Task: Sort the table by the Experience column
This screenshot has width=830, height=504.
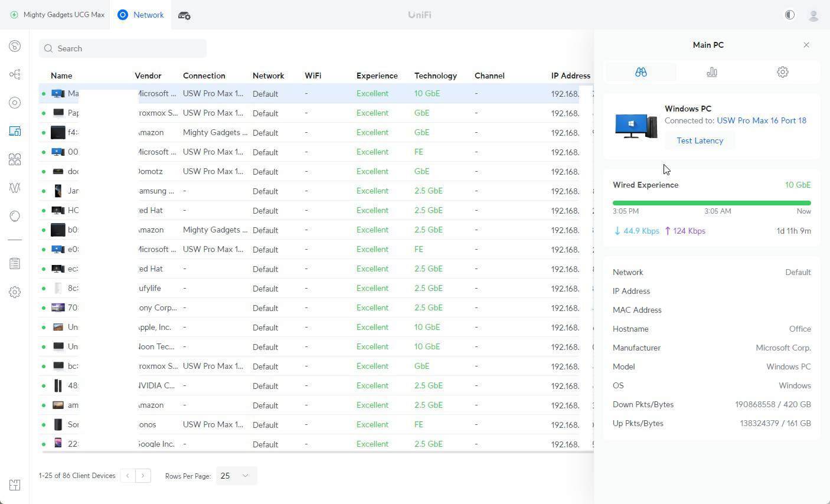Action: [377, 76]
